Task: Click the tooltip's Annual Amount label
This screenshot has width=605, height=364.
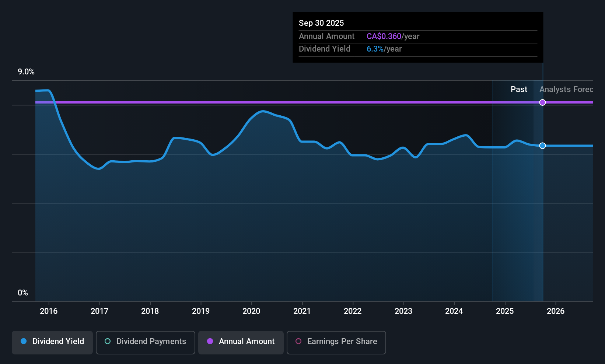Action: click(326, 36)
